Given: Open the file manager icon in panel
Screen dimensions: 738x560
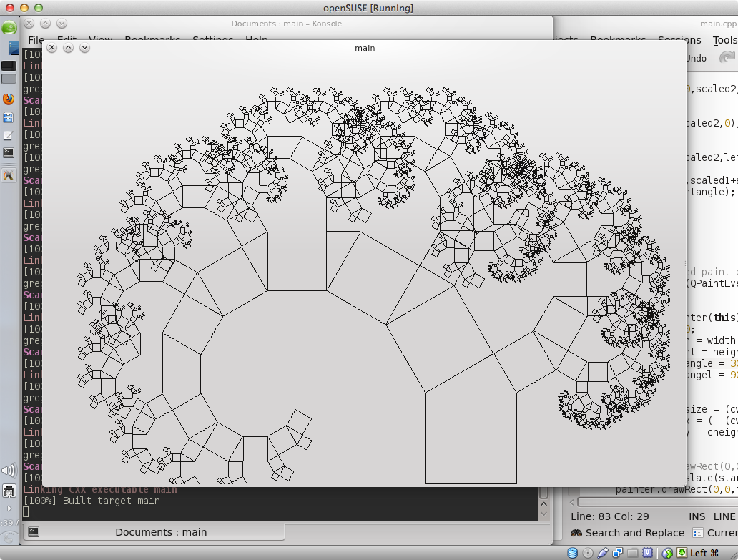Looking at the screenshot, I should coord(9,117).
